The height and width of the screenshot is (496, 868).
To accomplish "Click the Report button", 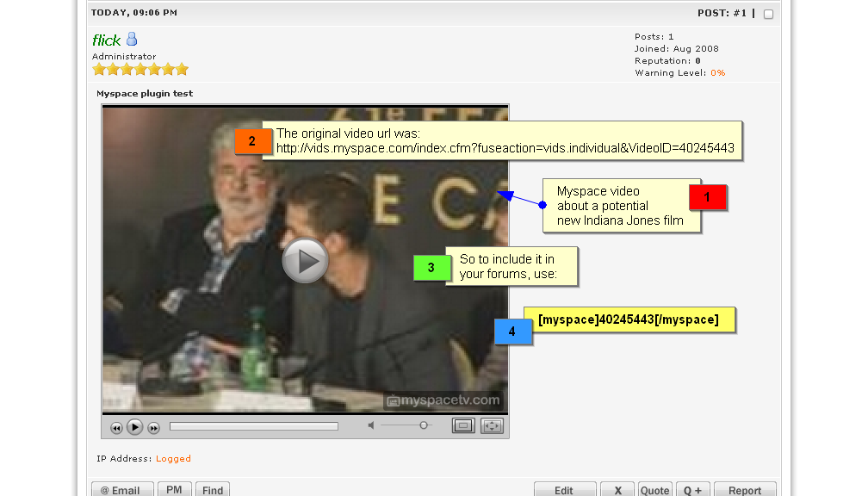I will point(744,489).
